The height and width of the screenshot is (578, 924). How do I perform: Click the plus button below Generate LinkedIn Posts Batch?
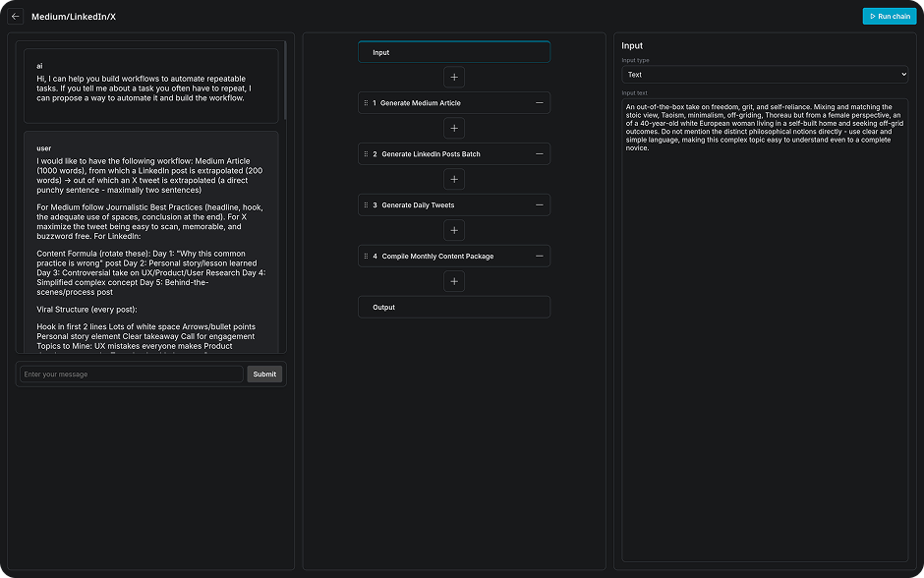[454, 179]
